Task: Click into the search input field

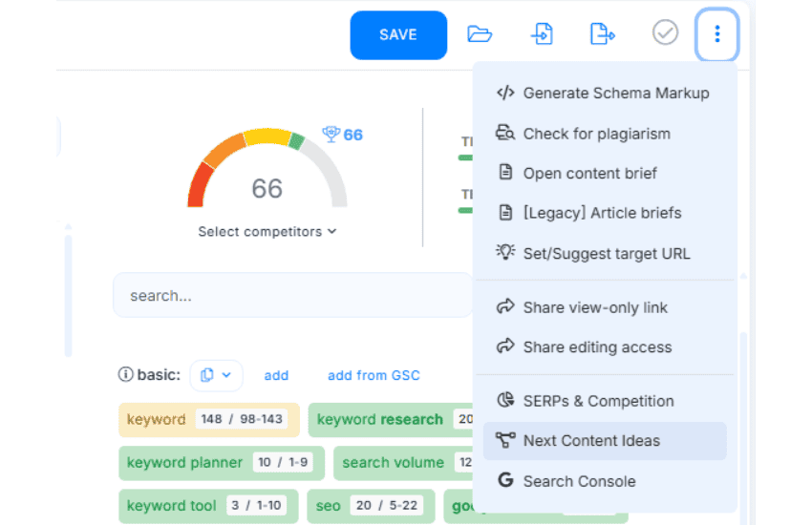Action: pyautogui.click(x=291, y=296)
